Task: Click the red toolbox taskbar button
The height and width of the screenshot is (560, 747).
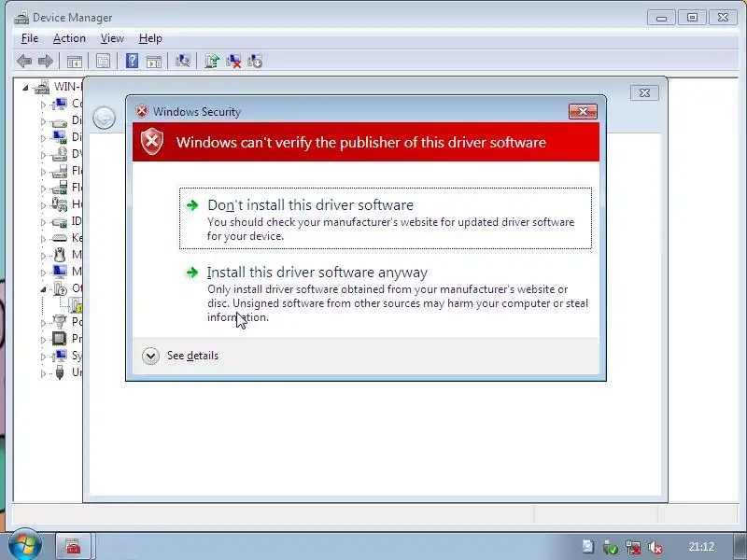Action: 74,546
